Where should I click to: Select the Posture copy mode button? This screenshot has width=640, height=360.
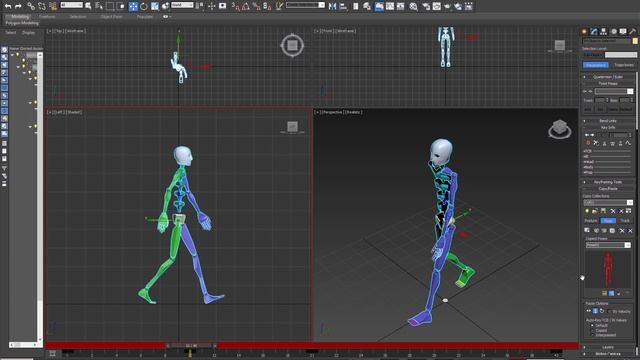(591, 221)
